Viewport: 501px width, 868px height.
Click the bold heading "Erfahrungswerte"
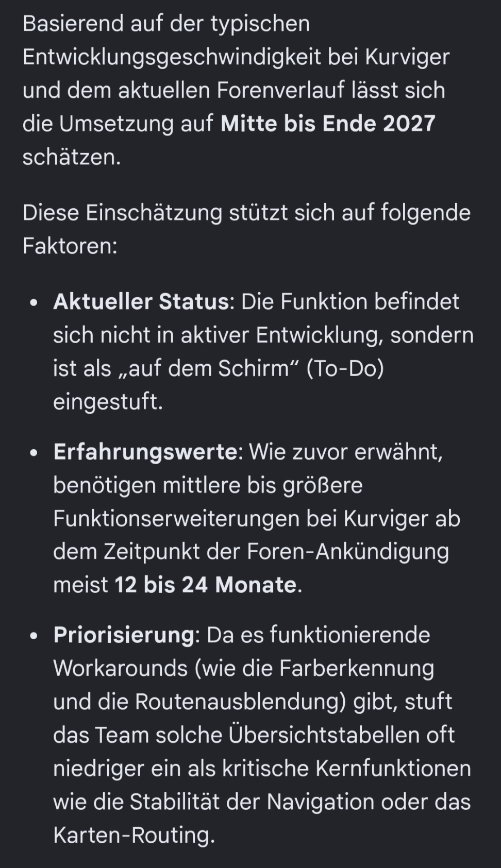145,452
